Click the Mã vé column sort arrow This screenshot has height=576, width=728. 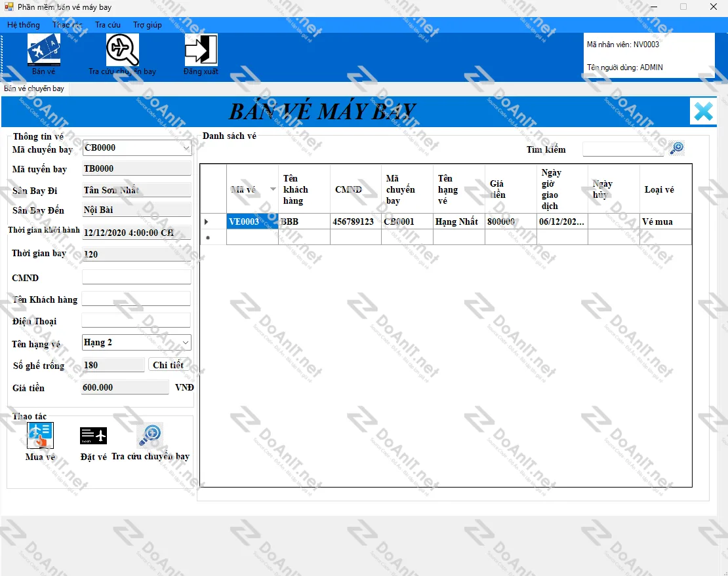[x=273, y=189]
